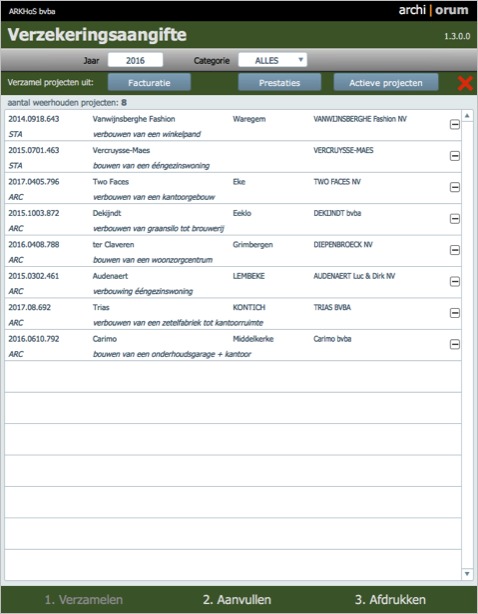478x614 pixels.
Task: Click project name Vercruysse-Maes
Action: (121, 150)
